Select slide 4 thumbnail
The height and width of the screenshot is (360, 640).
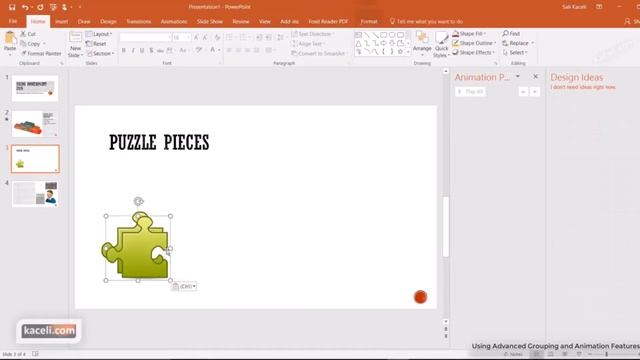tap(35, 194)
